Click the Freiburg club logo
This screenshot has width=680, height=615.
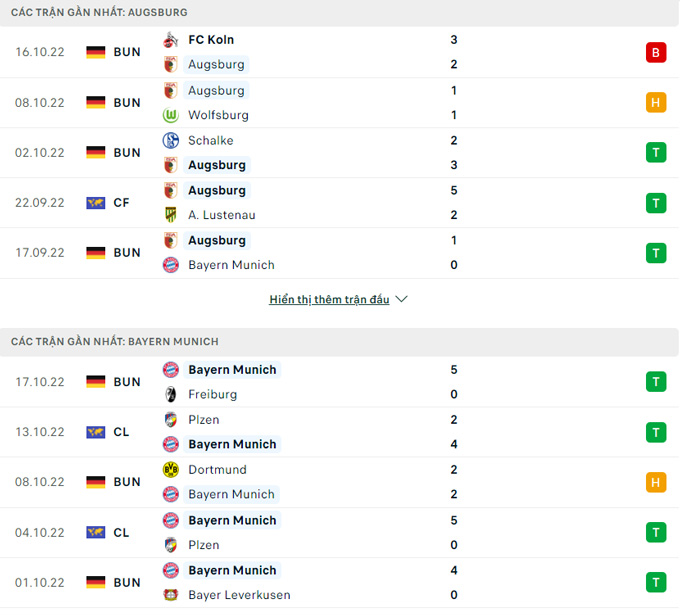click(170, 395)
